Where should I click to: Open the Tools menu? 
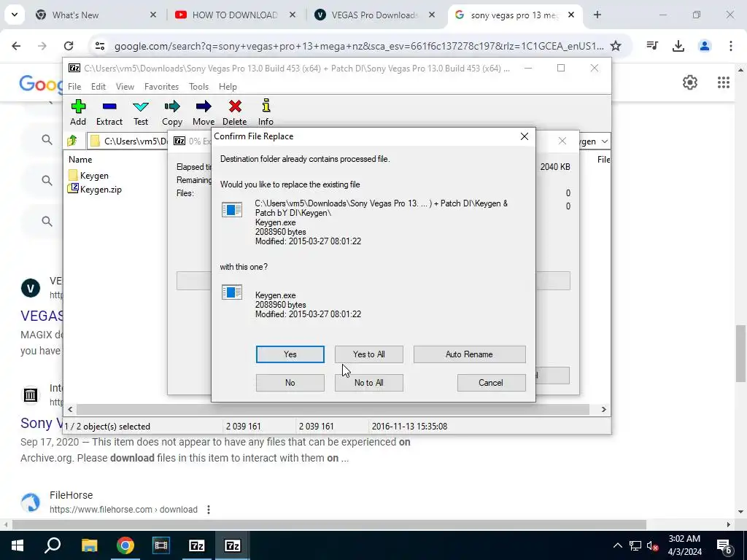[198, 87]
